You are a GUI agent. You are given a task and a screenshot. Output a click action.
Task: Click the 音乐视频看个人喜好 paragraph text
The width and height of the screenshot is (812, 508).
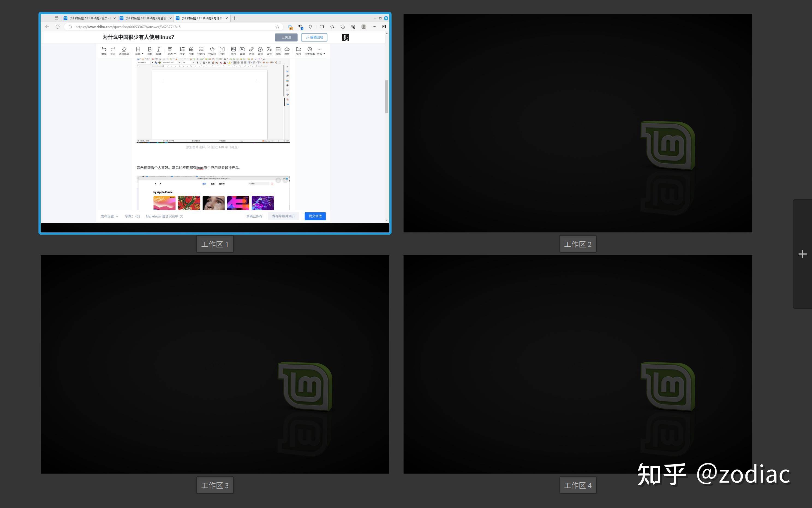(189, 168)
